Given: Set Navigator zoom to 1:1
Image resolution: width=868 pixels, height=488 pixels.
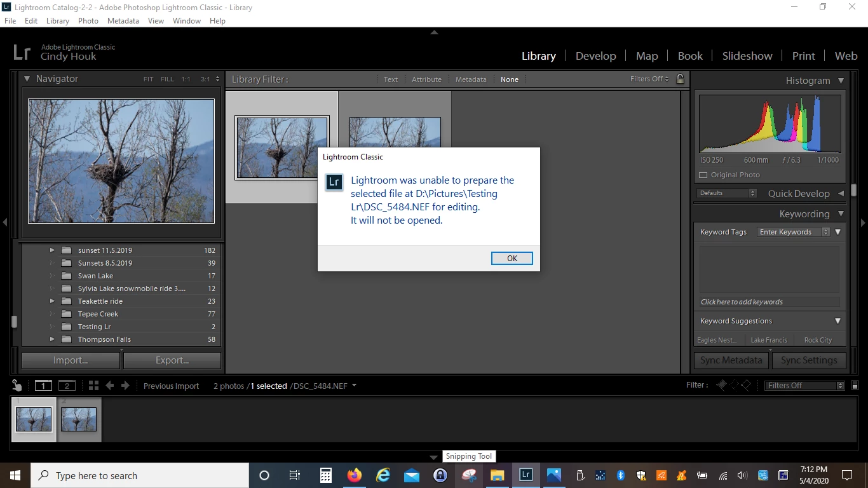Looking at the screenshot, I should (186, 79).
